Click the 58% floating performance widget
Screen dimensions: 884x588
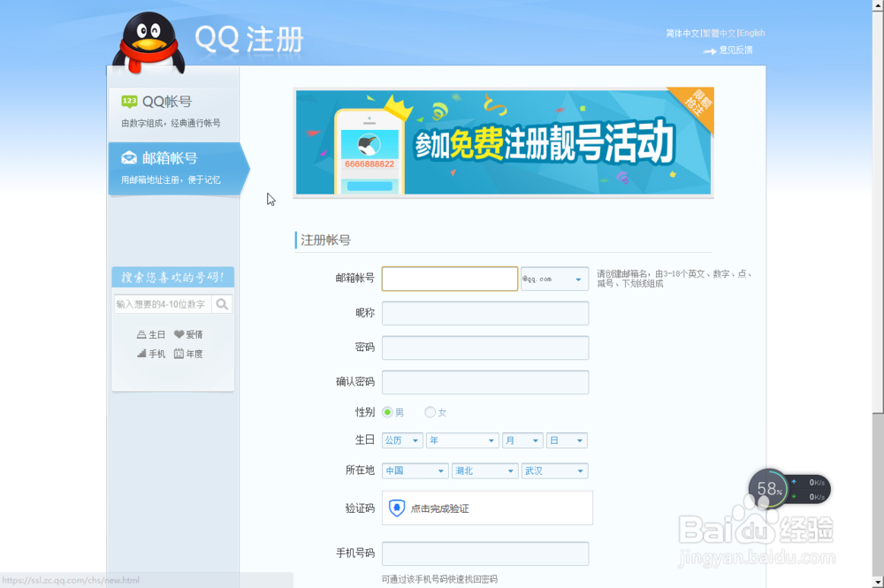[789, 489]
